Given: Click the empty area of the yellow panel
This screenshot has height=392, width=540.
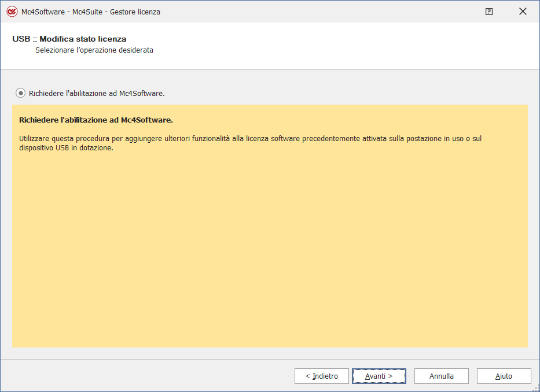Looking at the screenshot, I should (x=270, y=249).
